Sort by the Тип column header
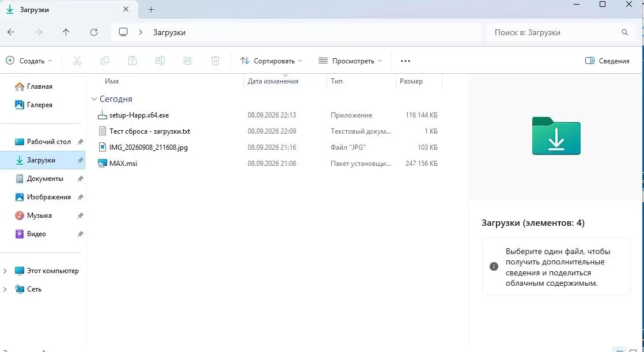Image resolution: width=644 pixels, height=352 pixels. coord(336,81)
